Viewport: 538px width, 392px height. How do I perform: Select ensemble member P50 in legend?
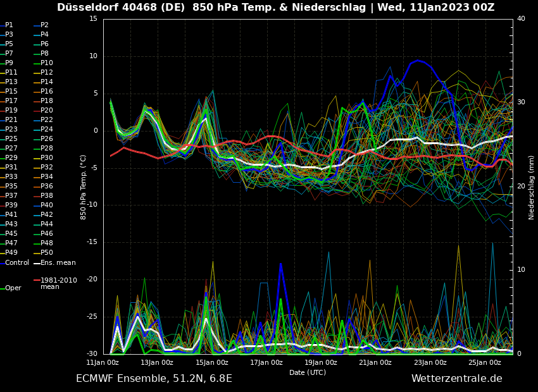pyautogui.click(x=47, y=253)
